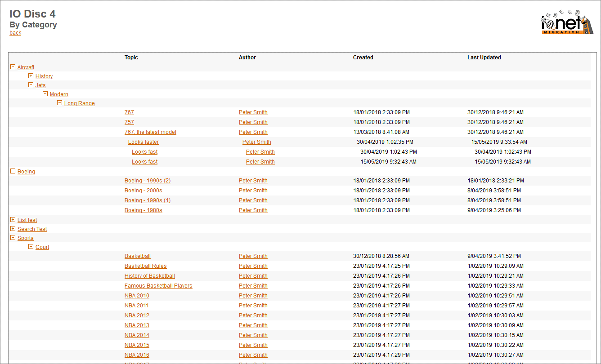Open the Sports category link
The width and height of the screenshot is (601, 364).
[26, 238]
